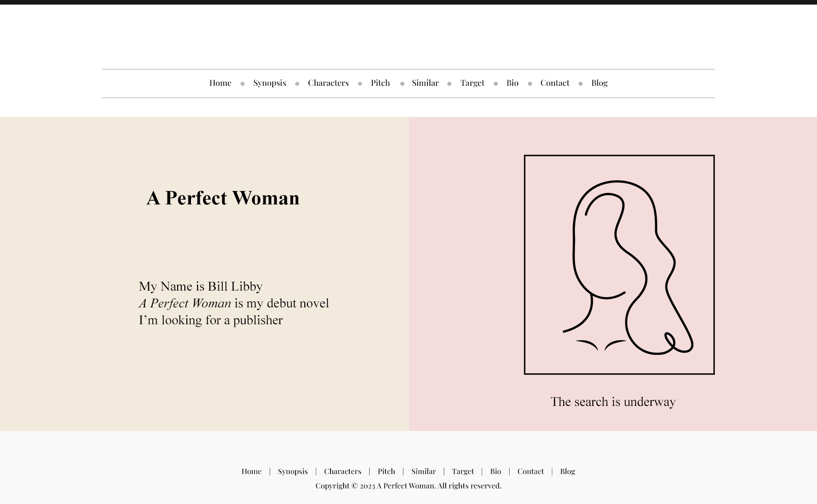Select Characters in the top navigation bar
817x504 pixels.
328,83
